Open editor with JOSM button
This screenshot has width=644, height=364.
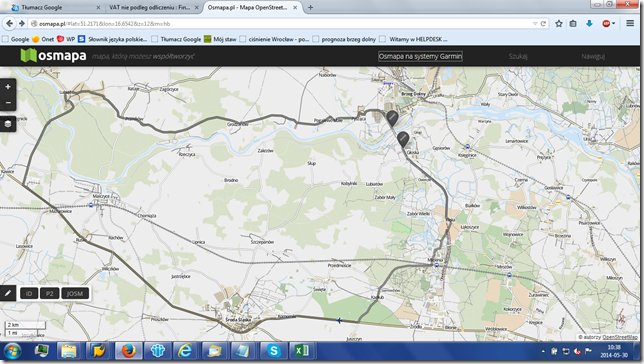pos(75,293)
